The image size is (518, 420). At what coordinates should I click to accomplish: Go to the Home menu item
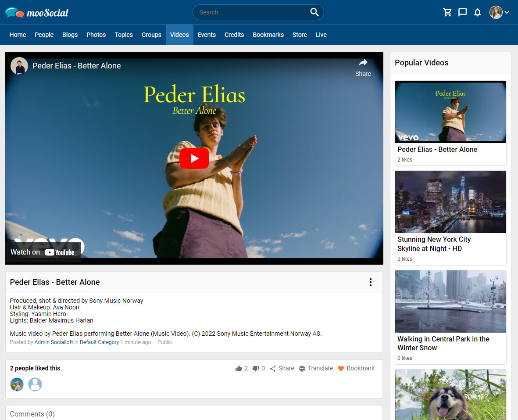tap(18, 35)
